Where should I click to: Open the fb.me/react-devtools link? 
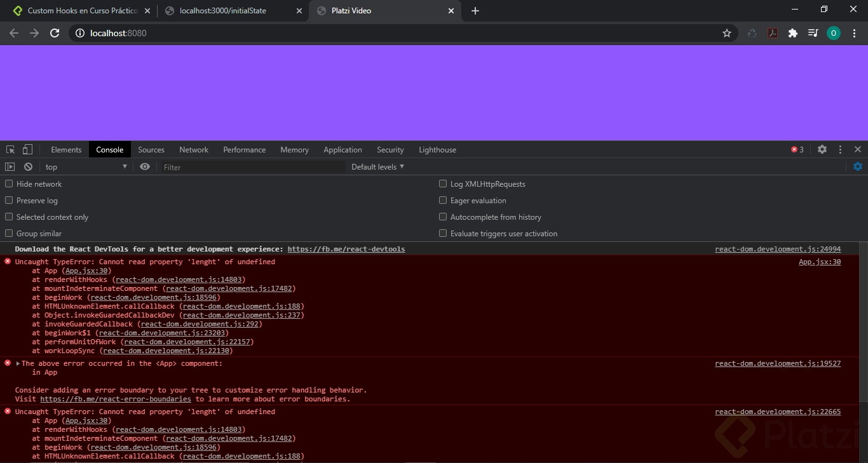(346, 249)
